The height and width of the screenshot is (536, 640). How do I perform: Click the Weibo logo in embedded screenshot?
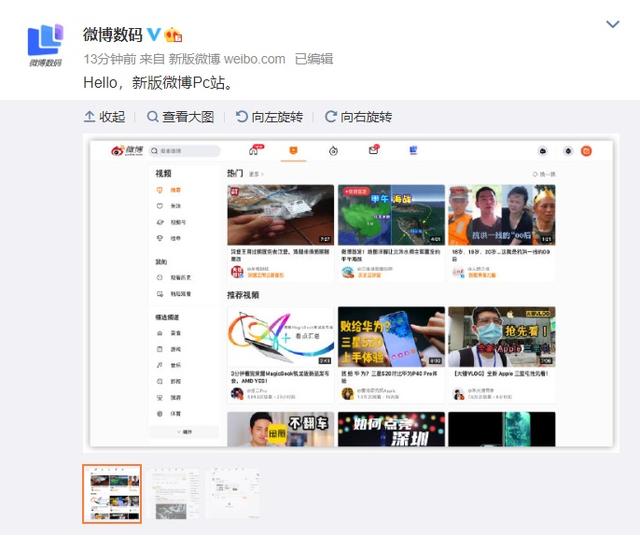[129, 151]
